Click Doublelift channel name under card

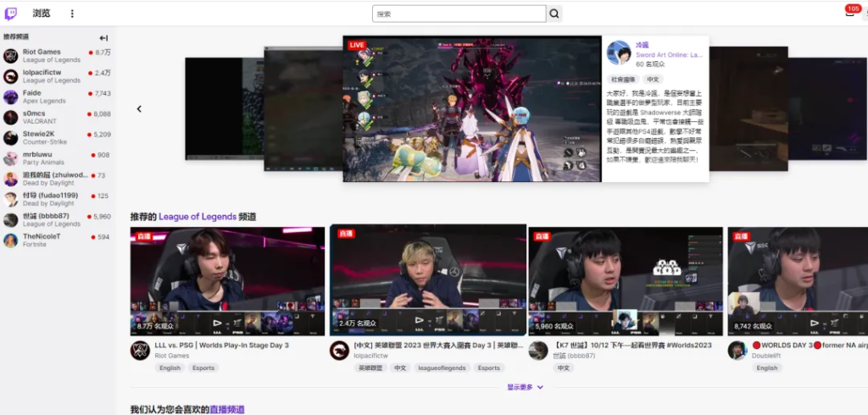coord(766,356)
